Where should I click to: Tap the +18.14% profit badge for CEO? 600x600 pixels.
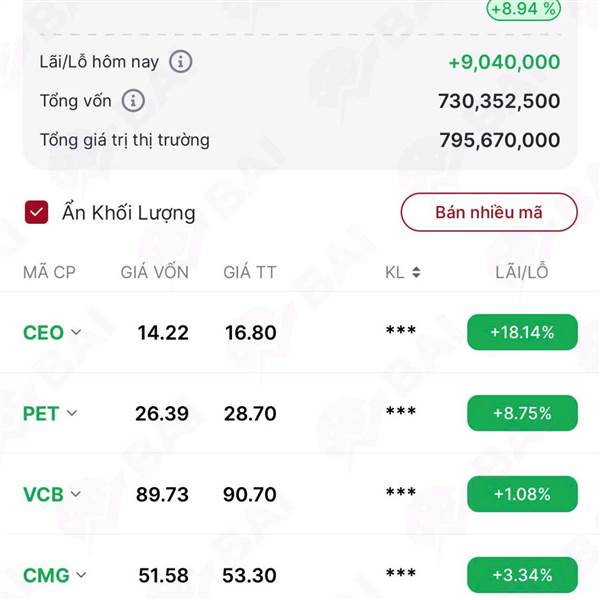(522, 332)
